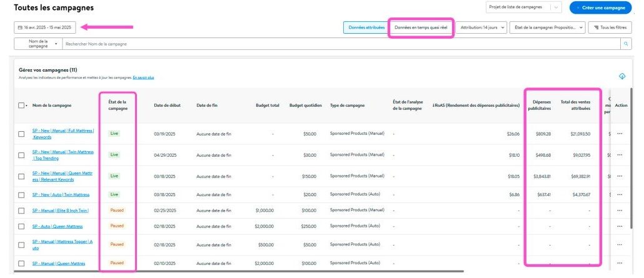
Task: Check the Mattress Topper campaign checkbox
Action: point(21,245)
